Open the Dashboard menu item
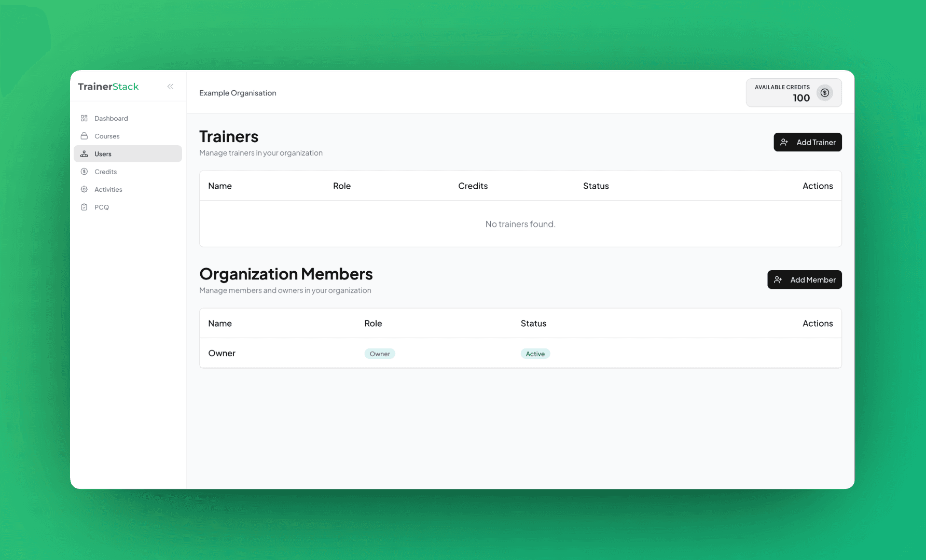926x560 pixels. click(x=111, y=118)
